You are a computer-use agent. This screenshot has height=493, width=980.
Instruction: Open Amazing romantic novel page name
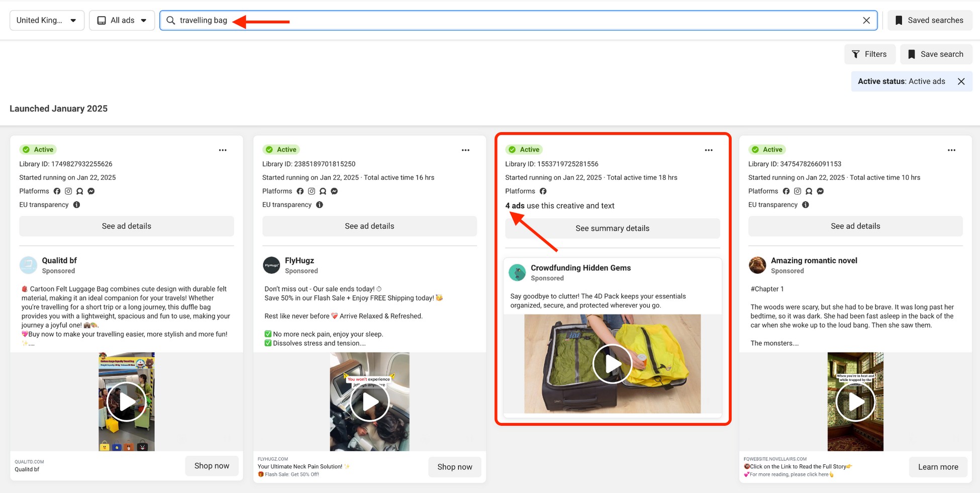[x=814, y=260]
